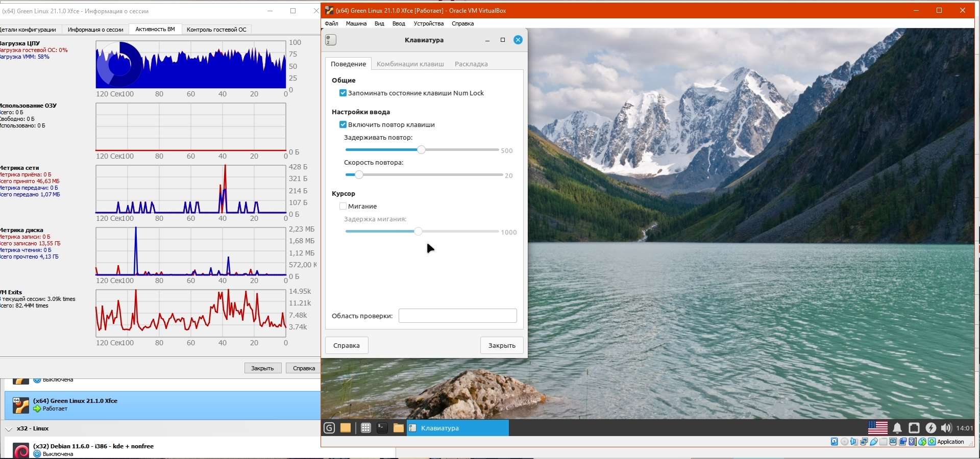Viewport: 980px width, 459px height.
Task: Click the Green Linux VM icon in VM list
Action: pyautogui.click(x=21, y=405)
